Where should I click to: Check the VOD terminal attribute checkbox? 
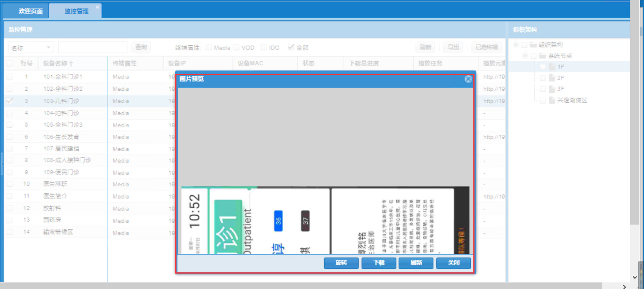(237, 47)
